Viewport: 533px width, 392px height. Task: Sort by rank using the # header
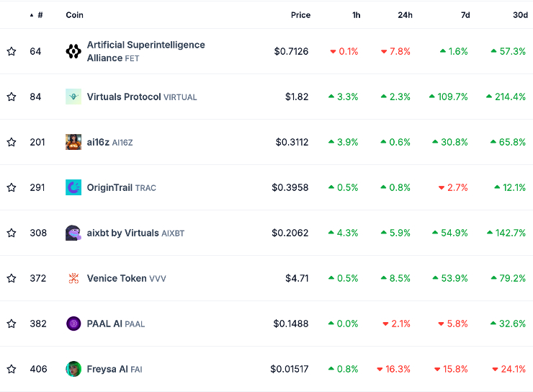[40, 15]
